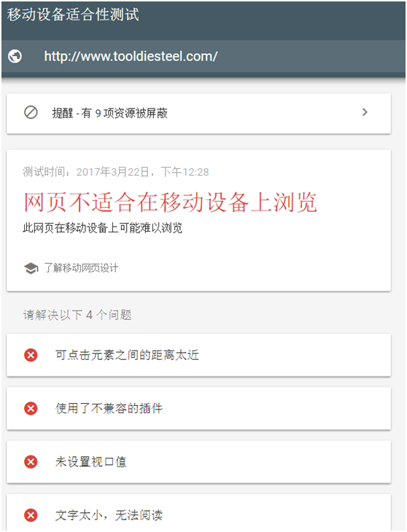Click red error icon for 未设置视口值
407x532 pixels.
tap(31, 462)
